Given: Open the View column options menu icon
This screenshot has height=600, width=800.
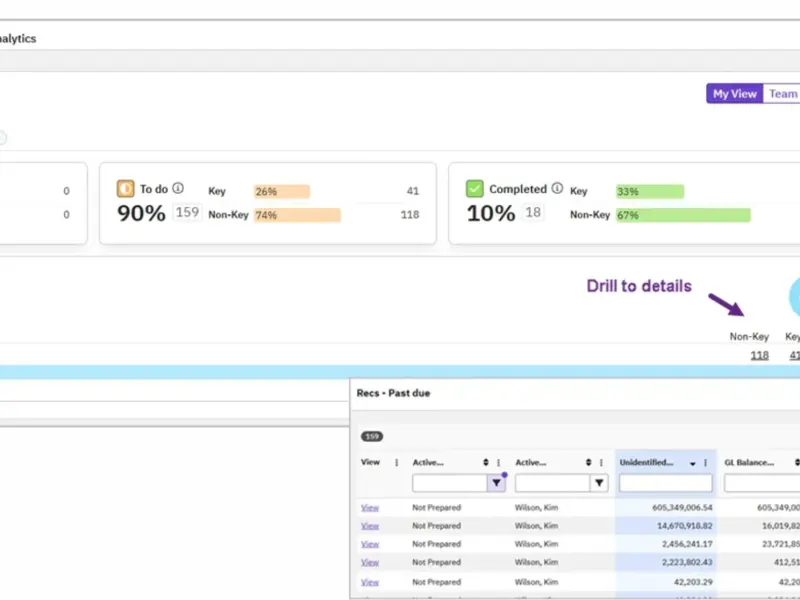Looking at the screenshot, I should [396, 462].
